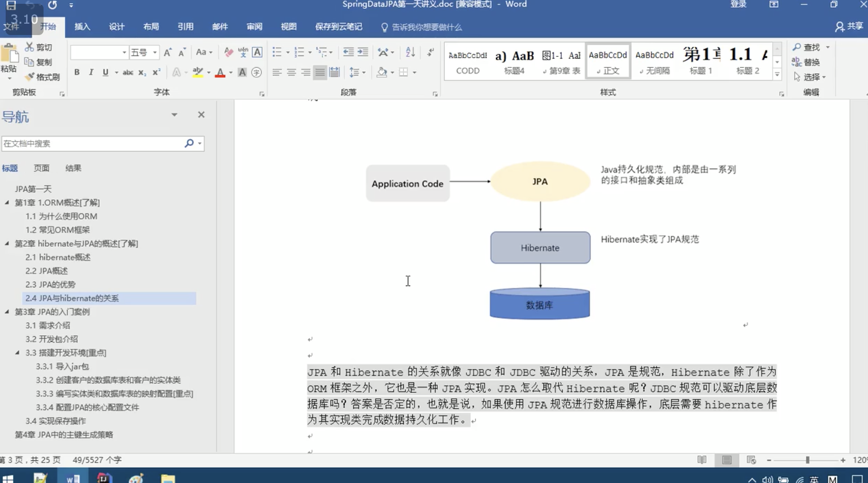Open Word from the Windows taskbar
The width and height of the screenshot is (868, 483).
pyautogui.click(x=72, y=477)
